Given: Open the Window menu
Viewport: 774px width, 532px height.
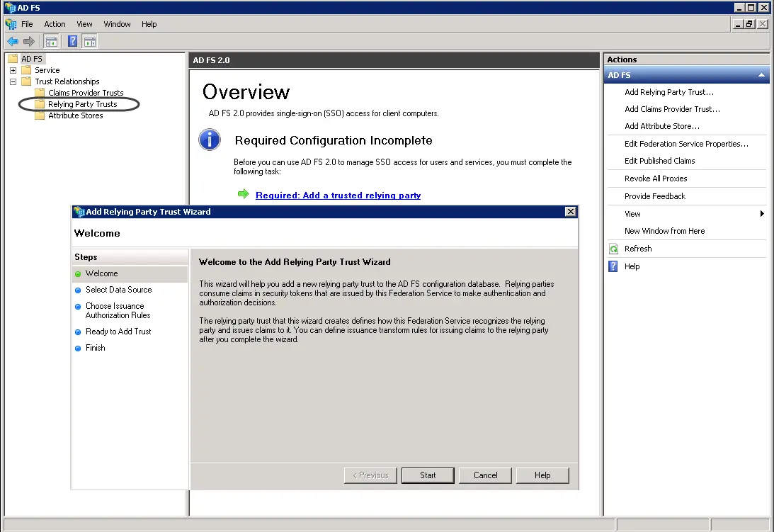Looking at the screenshot, I should [x=117, y=24].
